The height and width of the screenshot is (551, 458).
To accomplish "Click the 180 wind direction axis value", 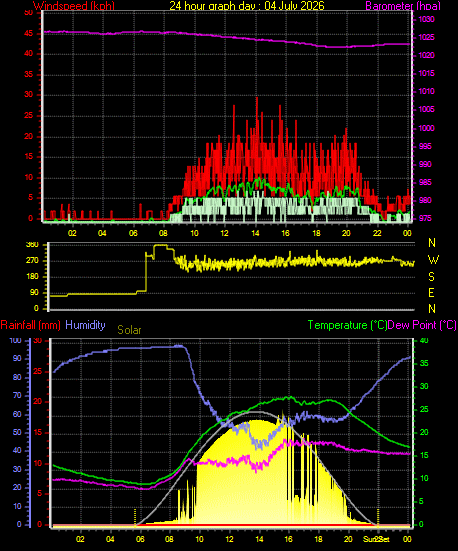I will click(x=32, y=277).
